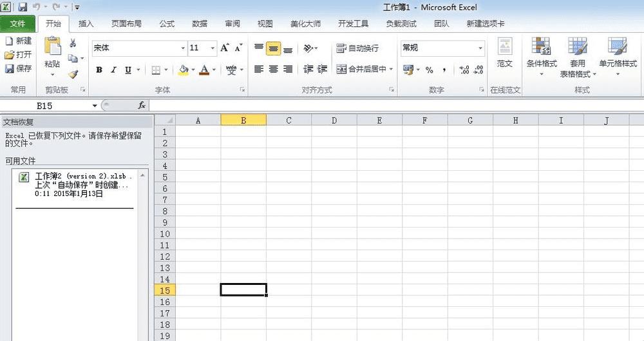The image size is (644, 341).
Task: Open the 粘贴 paste options arrow
Action: click(x=53, y=75)
